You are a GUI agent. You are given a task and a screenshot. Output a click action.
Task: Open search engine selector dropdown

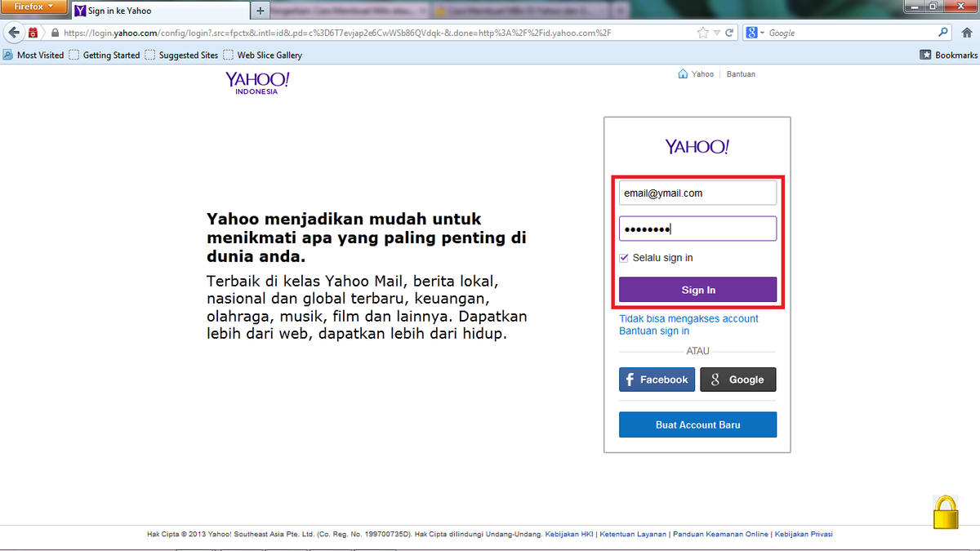tap(763, 33)
